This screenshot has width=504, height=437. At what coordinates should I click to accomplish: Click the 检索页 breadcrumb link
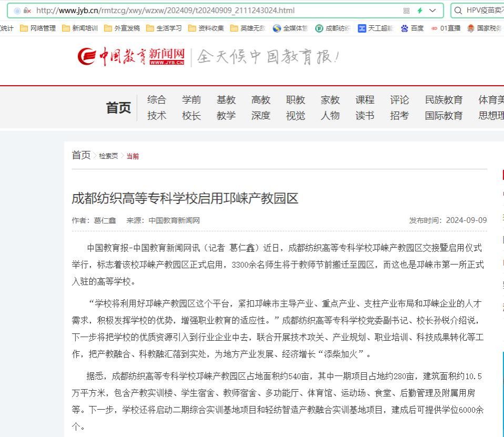(x=108, y=156)
